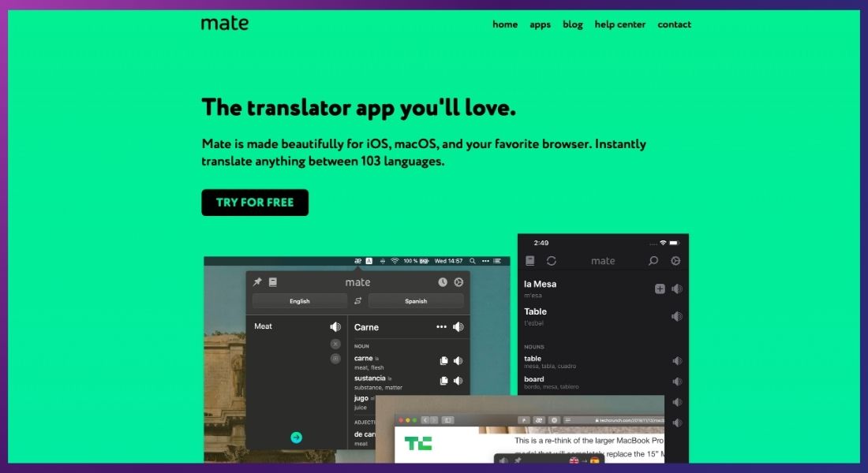Navigate to the help center
Viewport: 868px width, 473px height.
click(x=620, y=24)
